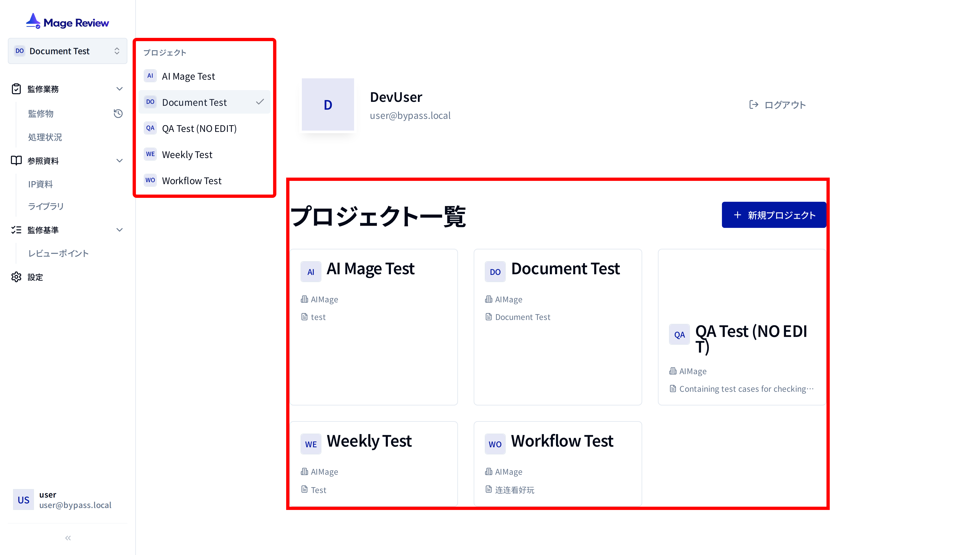Click the WE badge on the Weekly Test card
This screenshot has width=980, height=555.
[x=311, y=444]
